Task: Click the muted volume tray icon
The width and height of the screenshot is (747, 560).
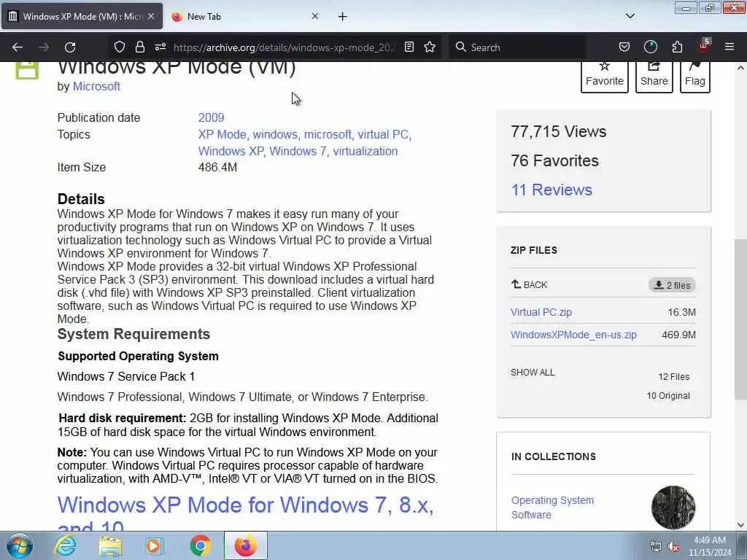Action: [673, 547]
